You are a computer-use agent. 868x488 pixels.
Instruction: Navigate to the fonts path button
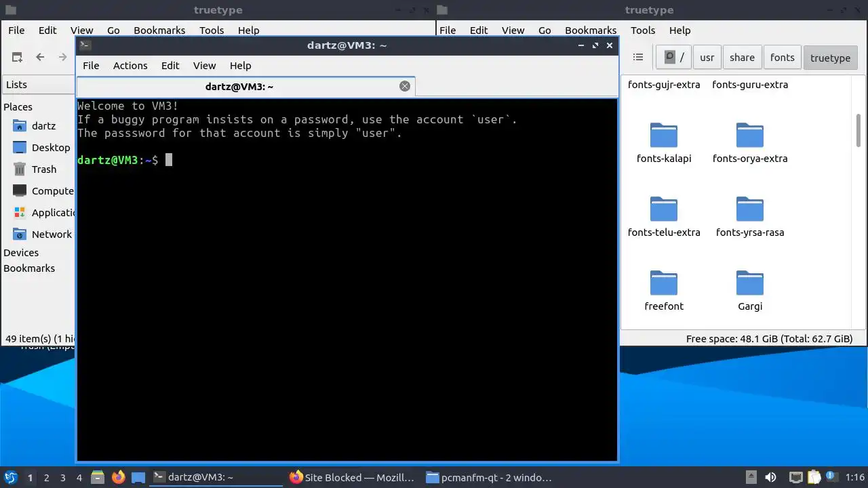click(782, 58)
